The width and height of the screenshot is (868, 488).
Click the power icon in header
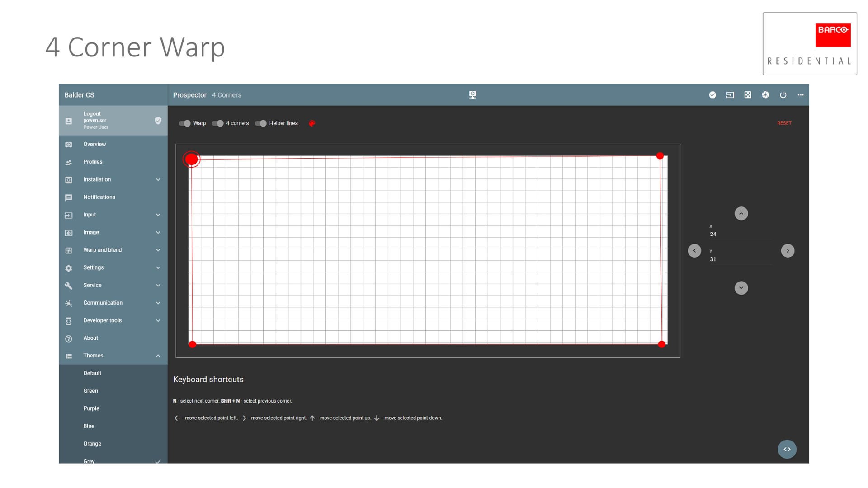(x=783, y=95)
